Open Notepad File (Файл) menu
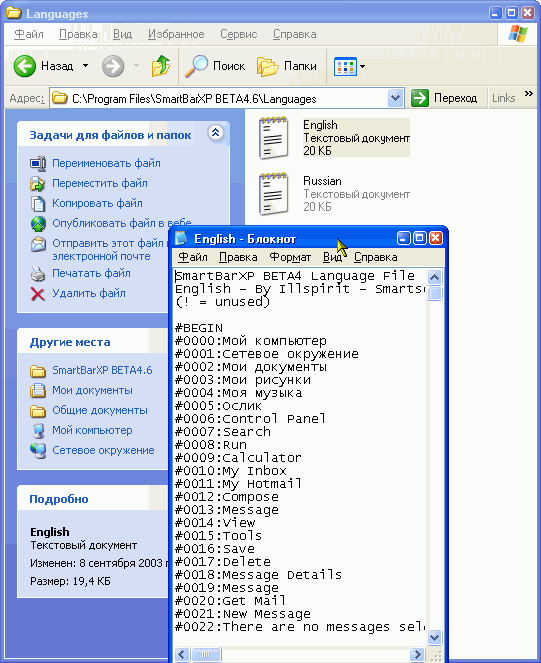 (x=193, y=257)
